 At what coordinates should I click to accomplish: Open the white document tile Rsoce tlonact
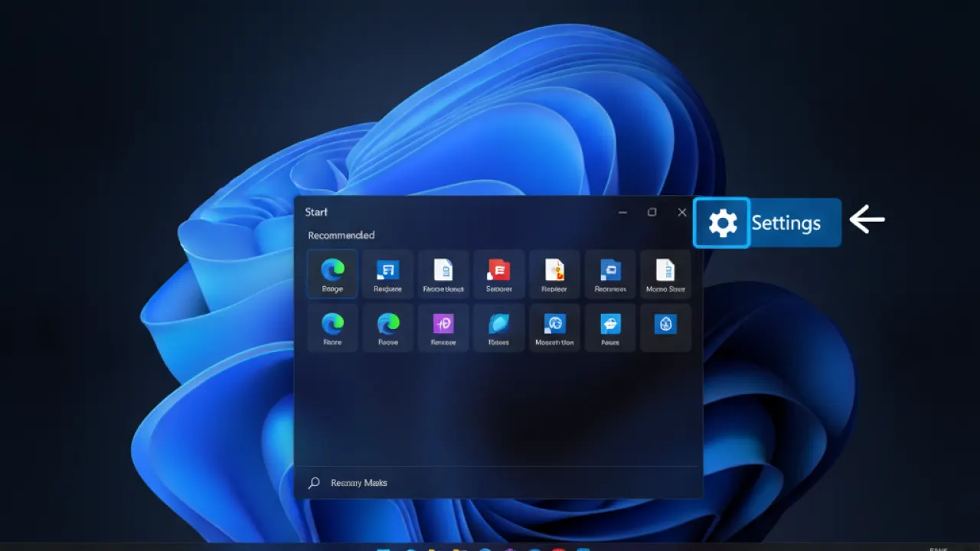(443, 274)
